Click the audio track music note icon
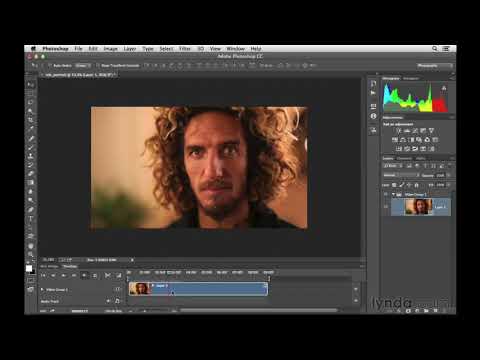 [x=117, y=301]
